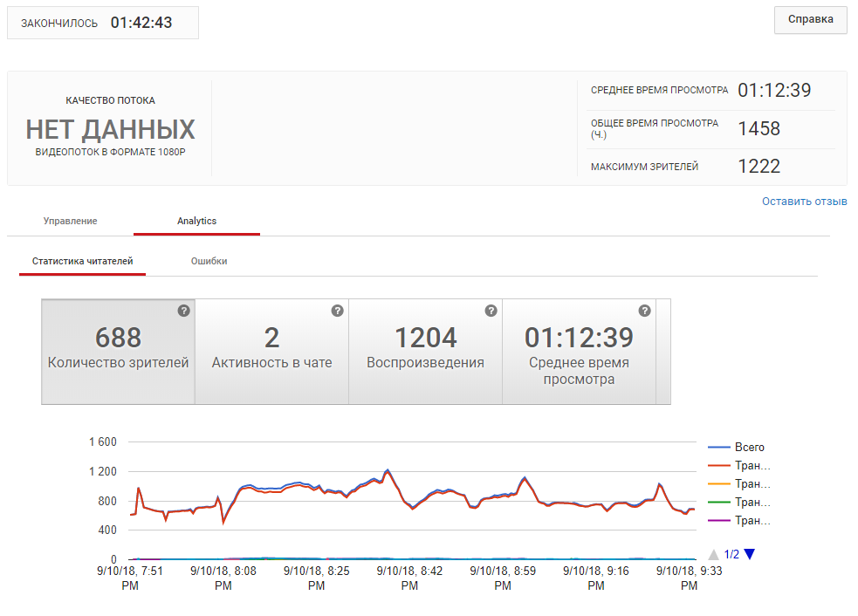The height and width of the screenshot is (616, 858).
Task: Click the green legend line marker
Action: point(720,503)
